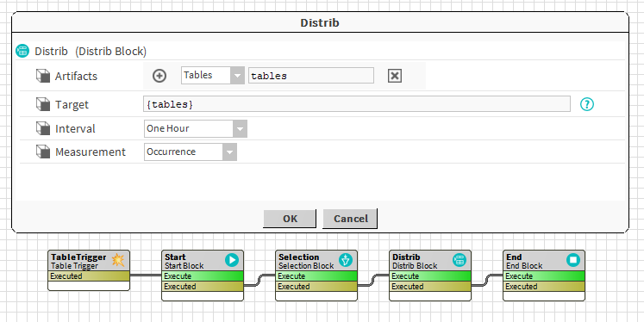Viewport: 644px width, 322px height.
Task: Focus the artifact name field 'tables'
Action: [x=311, y=76]
